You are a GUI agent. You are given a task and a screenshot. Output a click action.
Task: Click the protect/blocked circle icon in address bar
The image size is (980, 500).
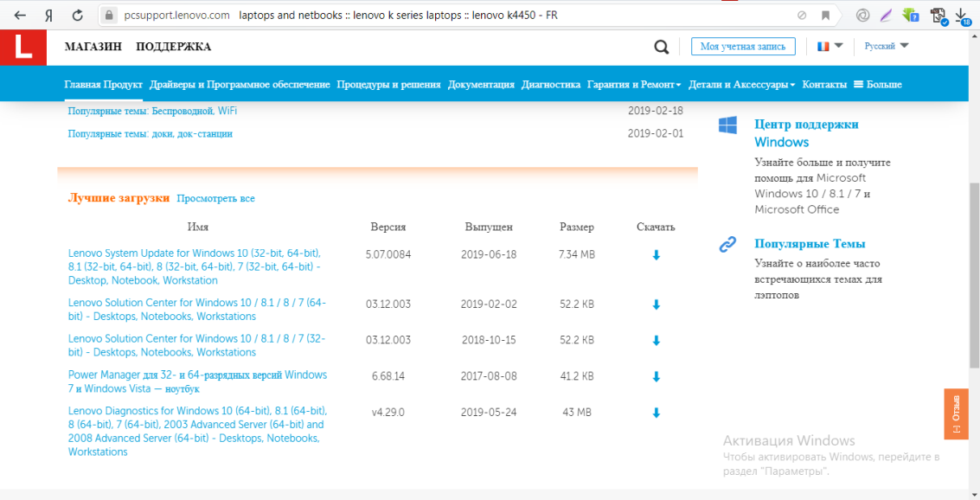[802, 15]
